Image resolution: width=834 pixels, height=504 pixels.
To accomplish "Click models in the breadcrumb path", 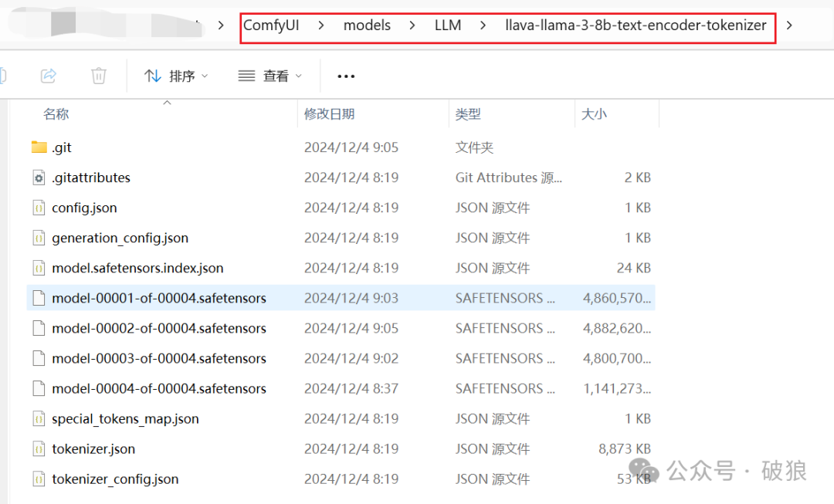I will [x=367, y=25].
